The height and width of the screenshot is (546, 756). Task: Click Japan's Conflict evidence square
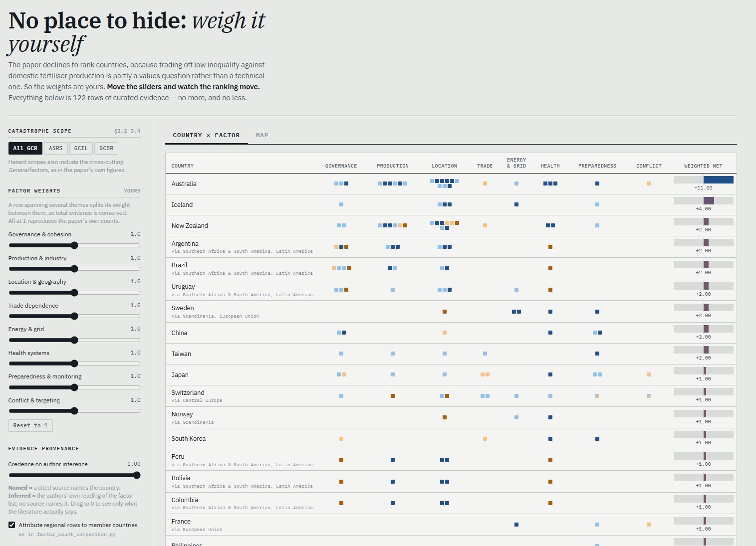point(649,374)
